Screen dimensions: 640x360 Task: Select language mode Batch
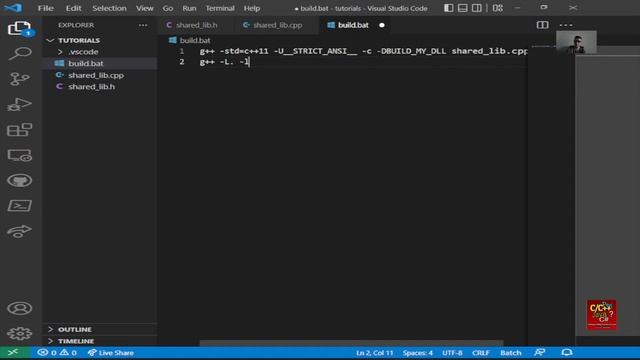pos(511,353)
